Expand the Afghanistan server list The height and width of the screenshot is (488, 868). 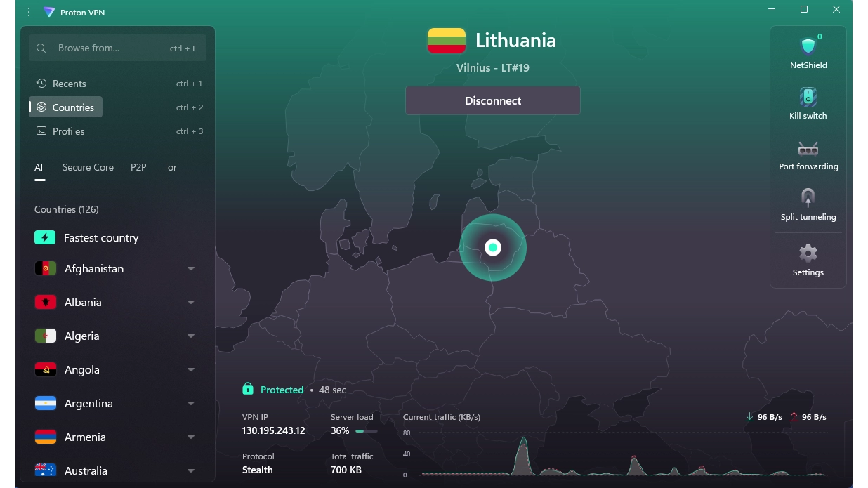(x=191, y=269)
